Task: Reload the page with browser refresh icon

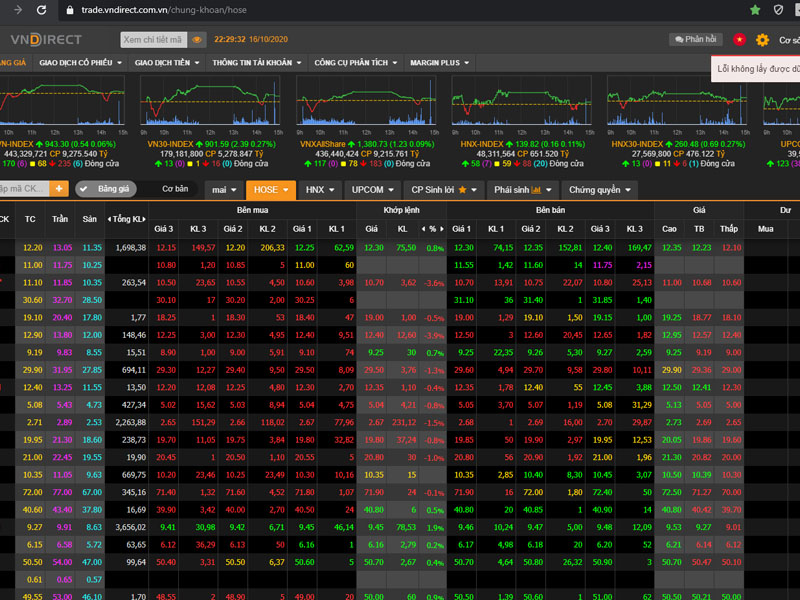Action: [42, 10]
